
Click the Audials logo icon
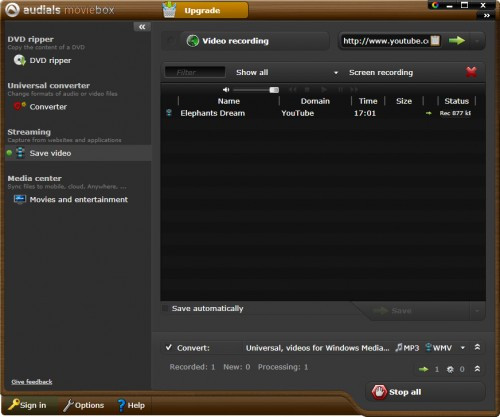[x=12, y=10]
